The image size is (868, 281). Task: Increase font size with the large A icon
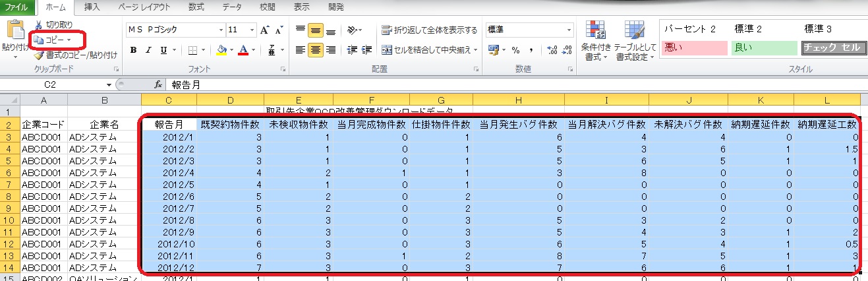tap(265, 30)
